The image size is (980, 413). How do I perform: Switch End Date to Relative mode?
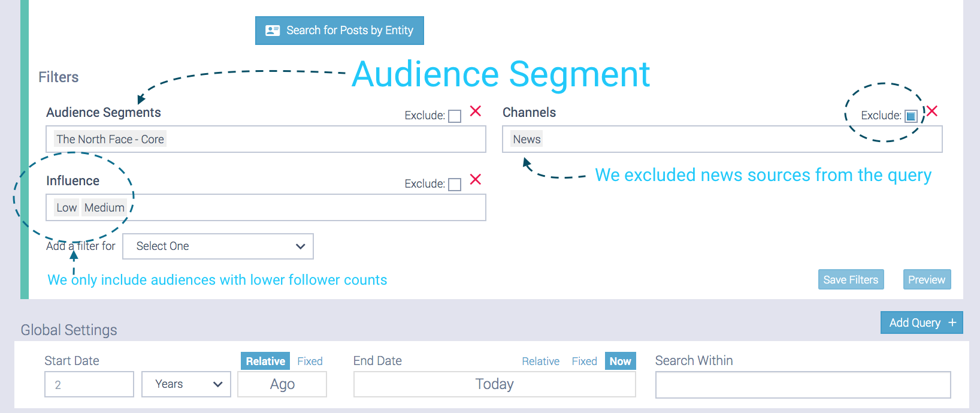[540, 361]
